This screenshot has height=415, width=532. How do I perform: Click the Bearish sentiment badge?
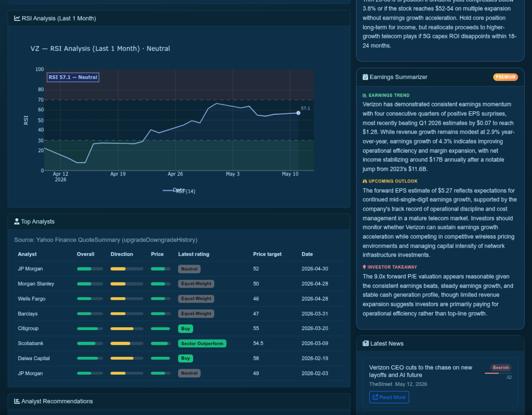501,367
